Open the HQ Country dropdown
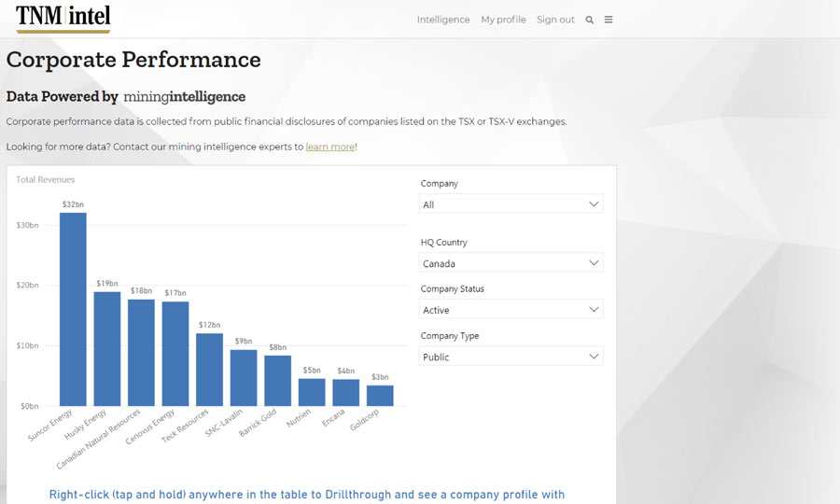The image size is (840, 504). tap(511, 263)
